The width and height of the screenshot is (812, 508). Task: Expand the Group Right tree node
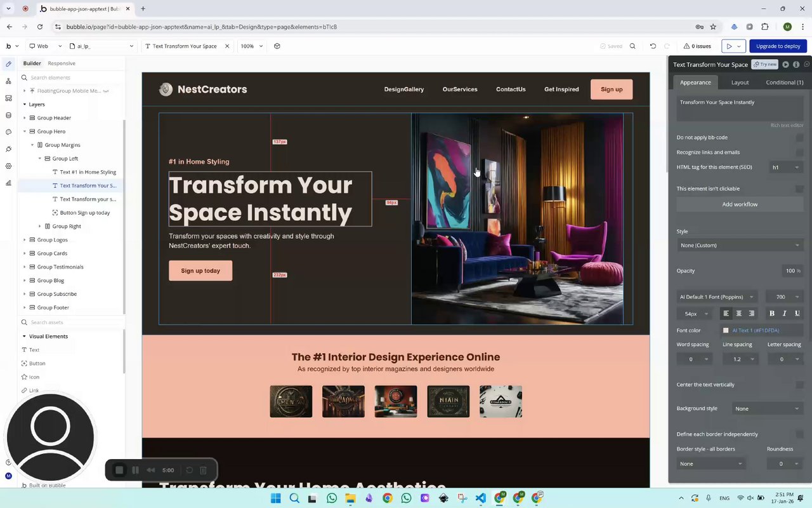[x=40, y=226]
